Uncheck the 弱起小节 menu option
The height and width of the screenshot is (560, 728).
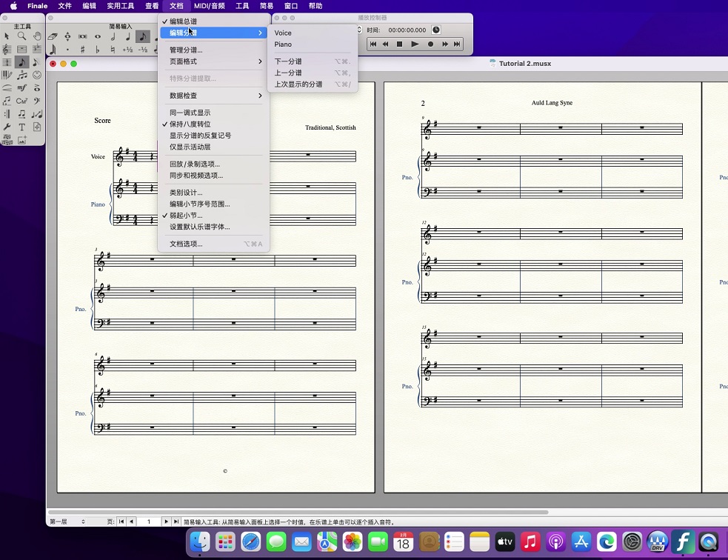point(185,216)
